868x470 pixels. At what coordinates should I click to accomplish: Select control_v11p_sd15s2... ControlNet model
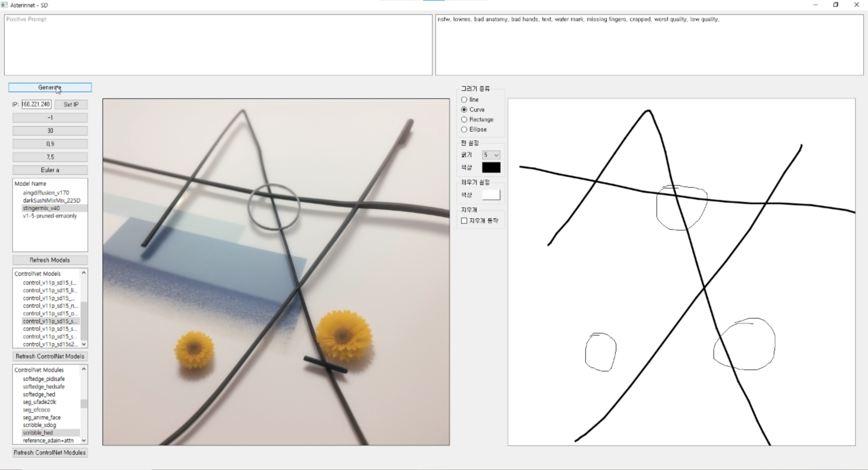coord(50,344)
